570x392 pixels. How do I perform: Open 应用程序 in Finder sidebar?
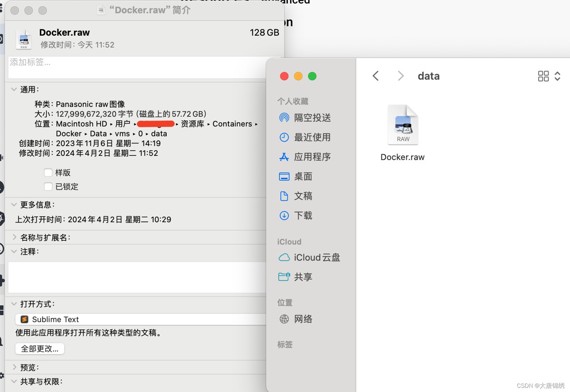pyautogui.click(x=313, y=157)
